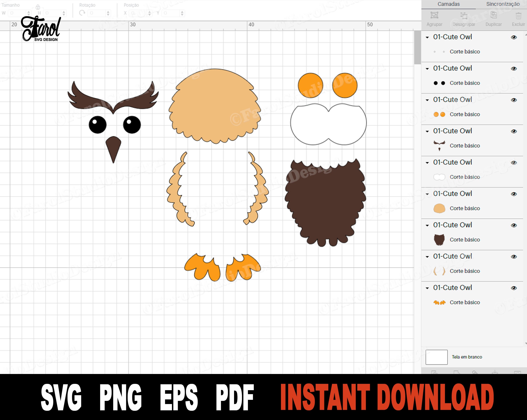The width and height of the screenshot is (527, 420).
Task: Hide the tan head layer
Action: click(x=514, y=194)
